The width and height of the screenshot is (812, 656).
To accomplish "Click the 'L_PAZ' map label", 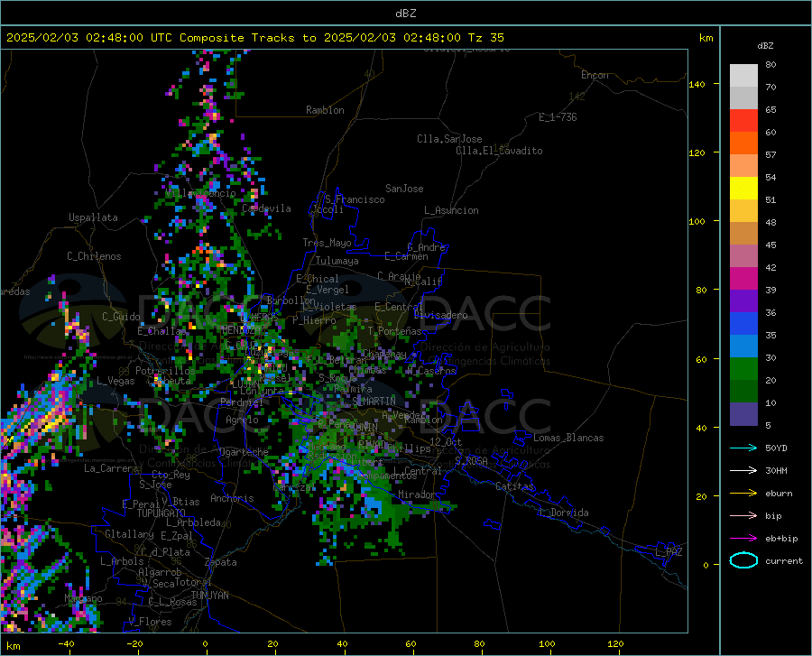I will click(669, 552).
